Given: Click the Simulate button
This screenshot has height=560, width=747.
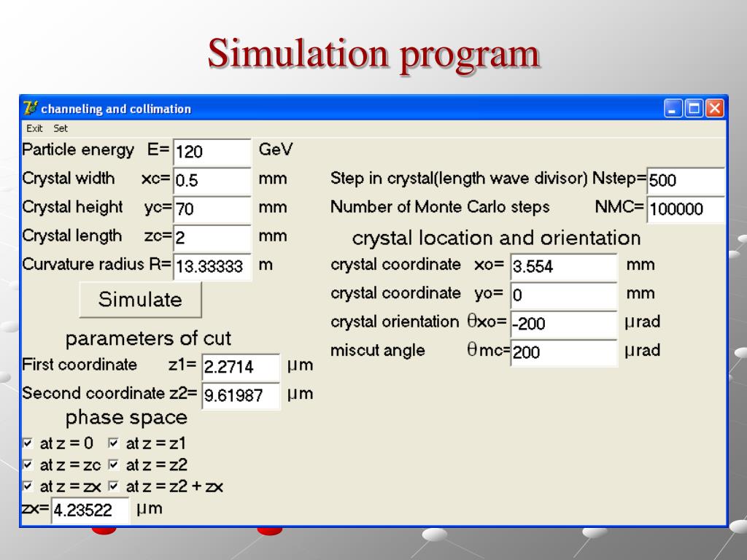Looking at the screenshot, I should pos(140,300).
